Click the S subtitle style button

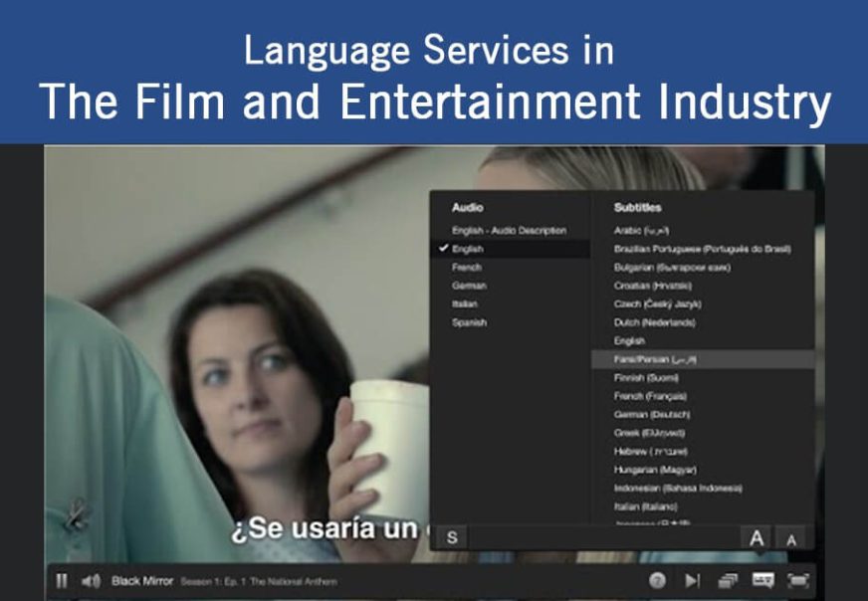point(452,537)
